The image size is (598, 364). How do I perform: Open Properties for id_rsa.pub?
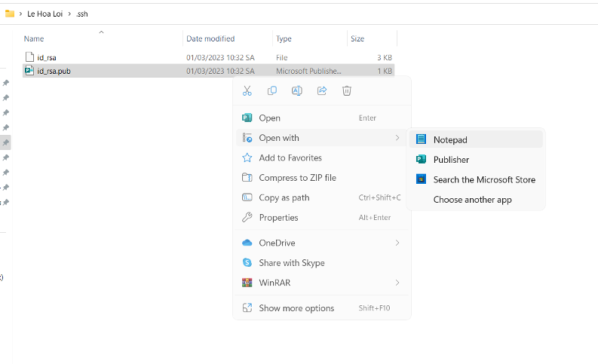click(278, 218)
